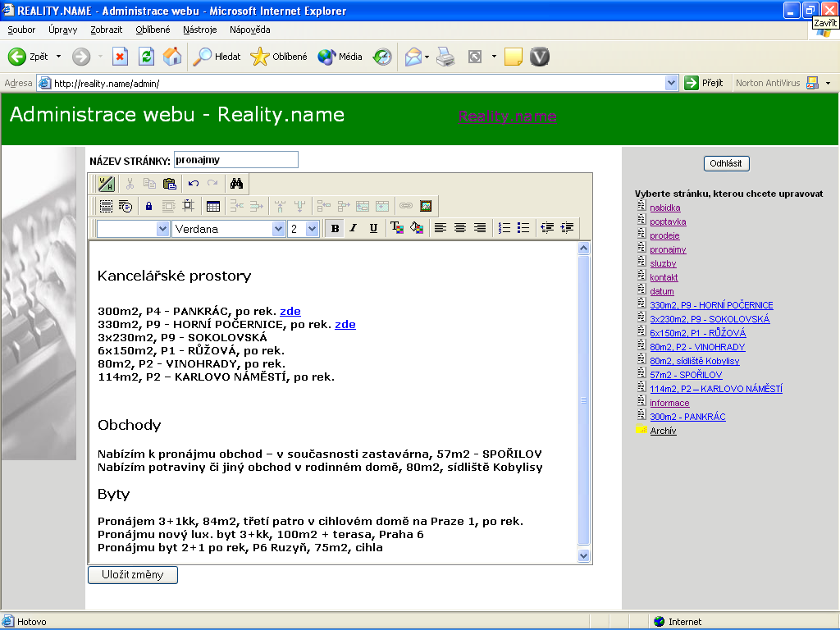The image size is (840, 630).
Task: Click the Název stránky input field
Action: click(x=235, y=160)
